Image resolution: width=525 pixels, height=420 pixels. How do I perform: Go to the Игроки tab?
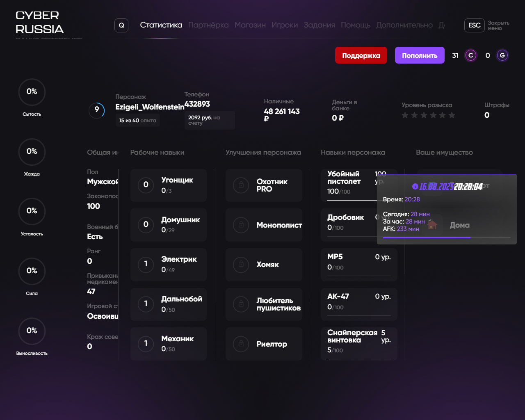285,25
